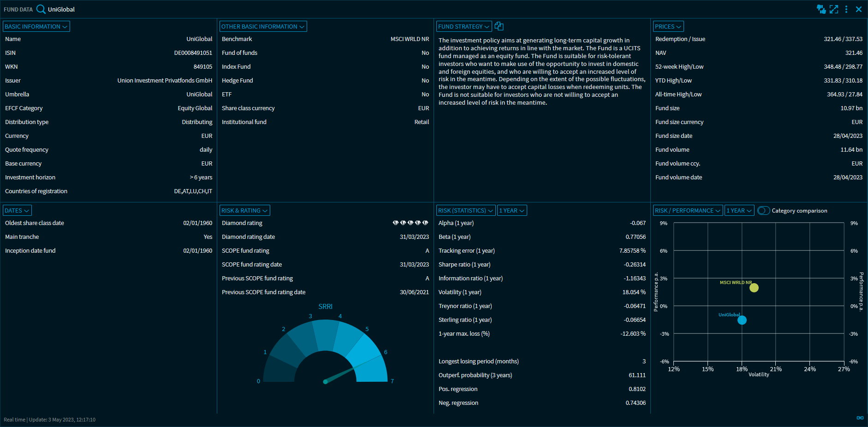Open the Risk & Rating dropdown
This screenshot has width=868, height=427.
click(244, 211)
